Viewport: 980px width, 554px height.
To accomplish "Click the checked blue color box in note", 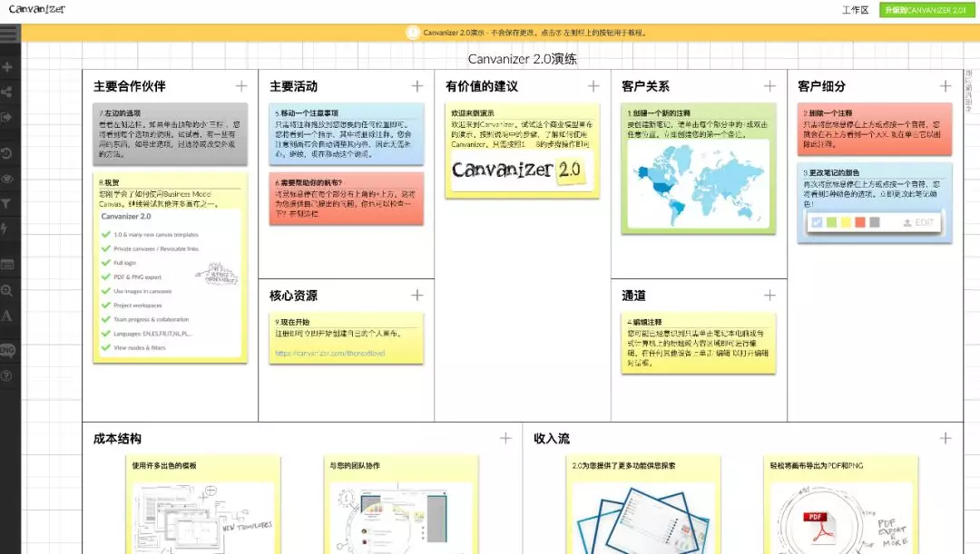I will point(817,222).
